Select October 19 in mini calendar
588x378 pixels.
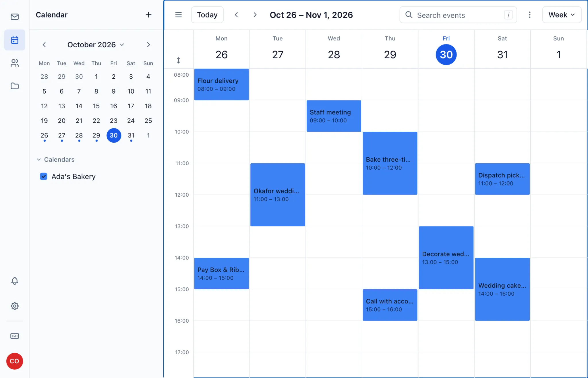click(44, 121)
